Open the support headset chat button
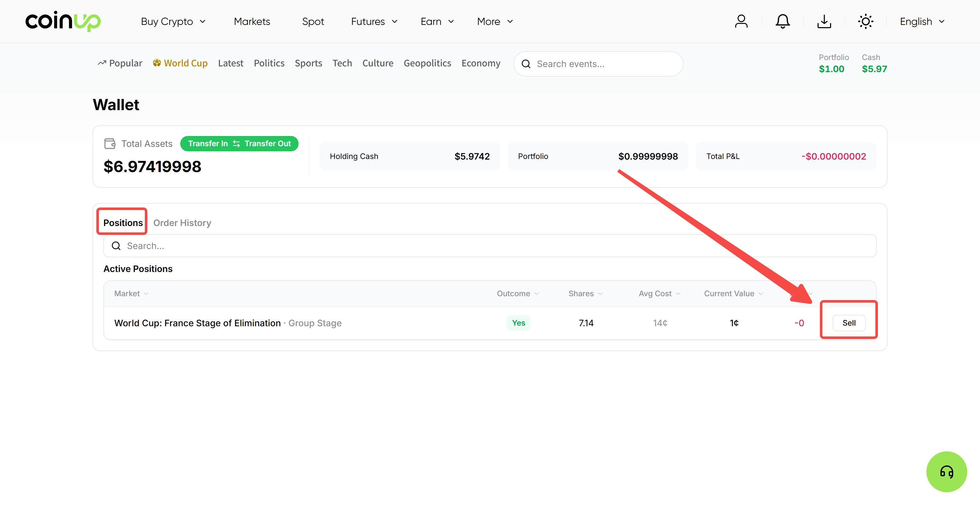 [946, 471]
